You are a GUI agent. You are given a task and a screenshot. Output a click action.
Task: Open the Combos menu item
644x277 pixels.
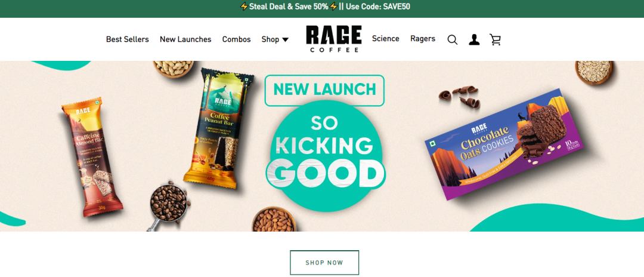tap(236, 39)
